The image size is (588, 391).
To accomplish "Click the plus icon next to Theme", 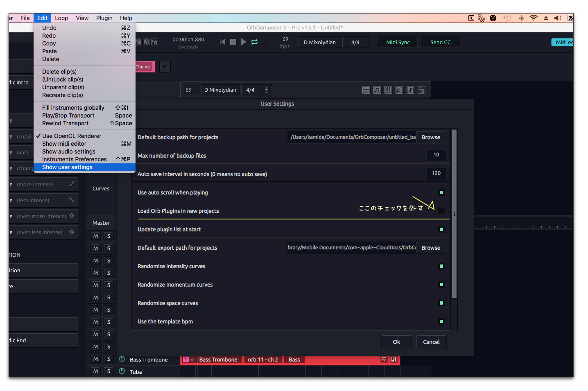I will (x=165, y=67).
